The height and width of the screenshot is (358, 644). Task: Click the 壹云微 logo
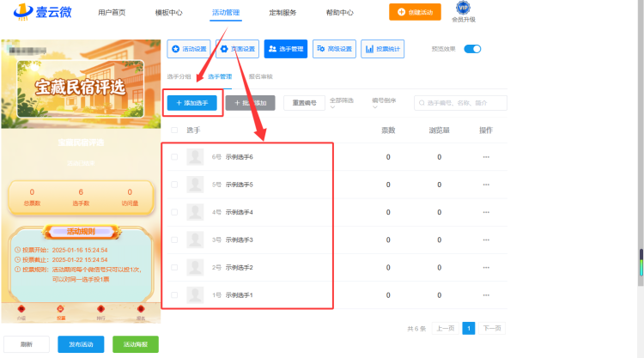pyautogui.click(x=42, y=11)
